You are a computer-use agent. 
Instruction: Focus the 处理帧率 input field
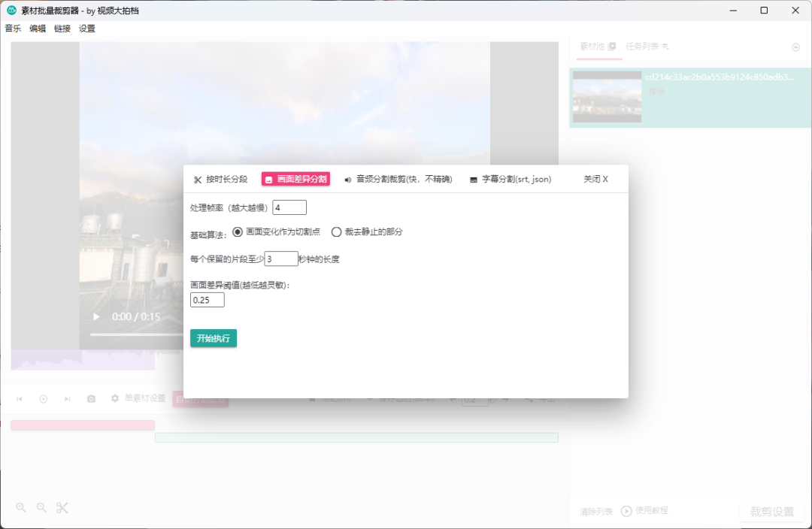[289, 207]
